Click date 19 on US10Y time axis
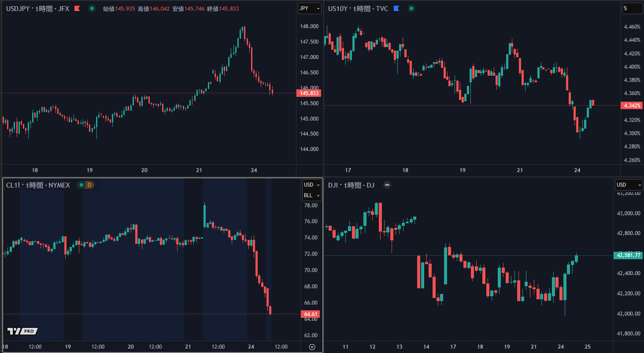 tap(463, 170)
